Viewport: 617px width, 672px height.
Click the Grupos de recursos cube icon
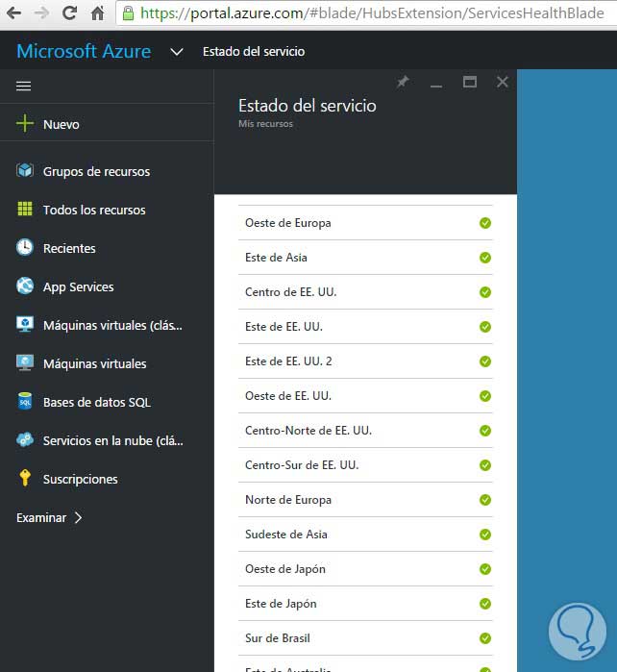pyautogui.click(x=25, y=171)
